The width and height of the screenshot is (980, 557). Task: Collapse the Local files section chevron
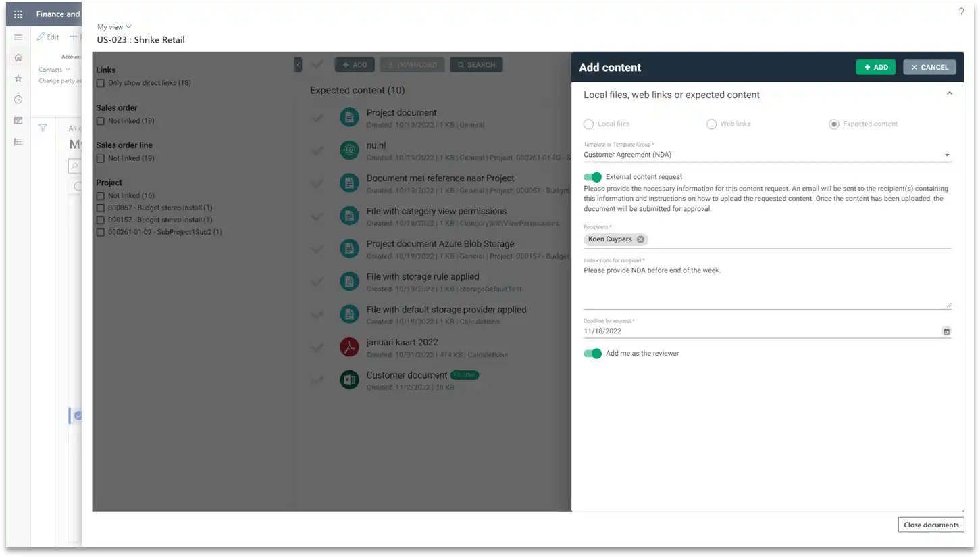tap(949, 93)
